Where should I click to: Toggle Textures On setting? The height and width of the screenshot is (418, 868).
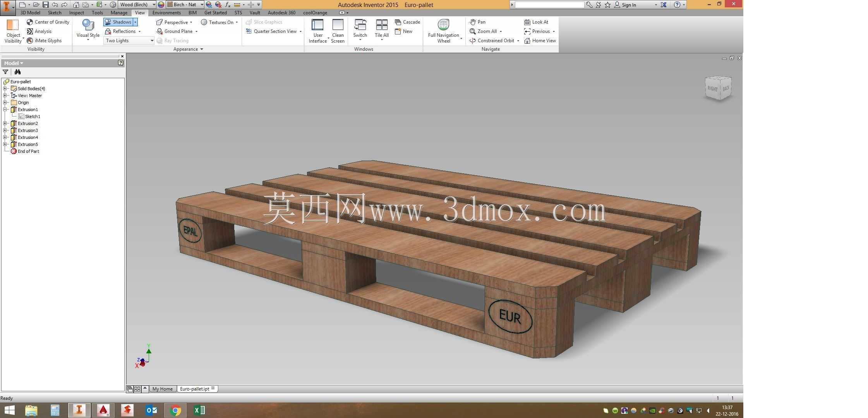pos(217,22)
